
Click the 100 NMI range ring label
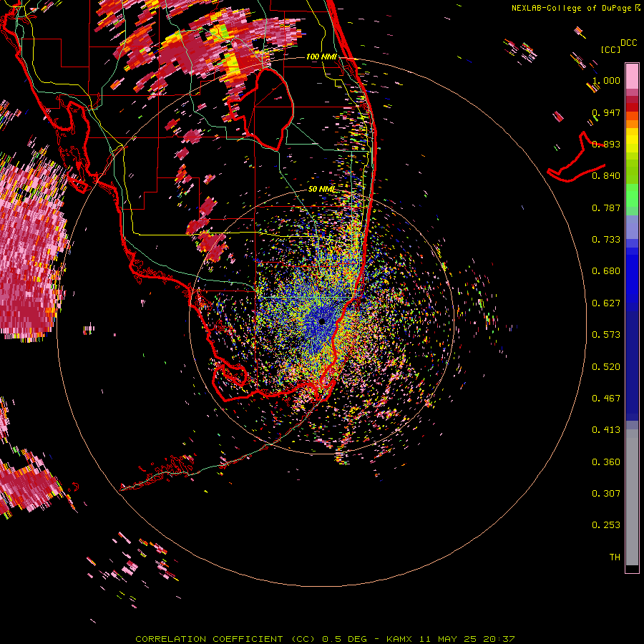coord(321,57)
